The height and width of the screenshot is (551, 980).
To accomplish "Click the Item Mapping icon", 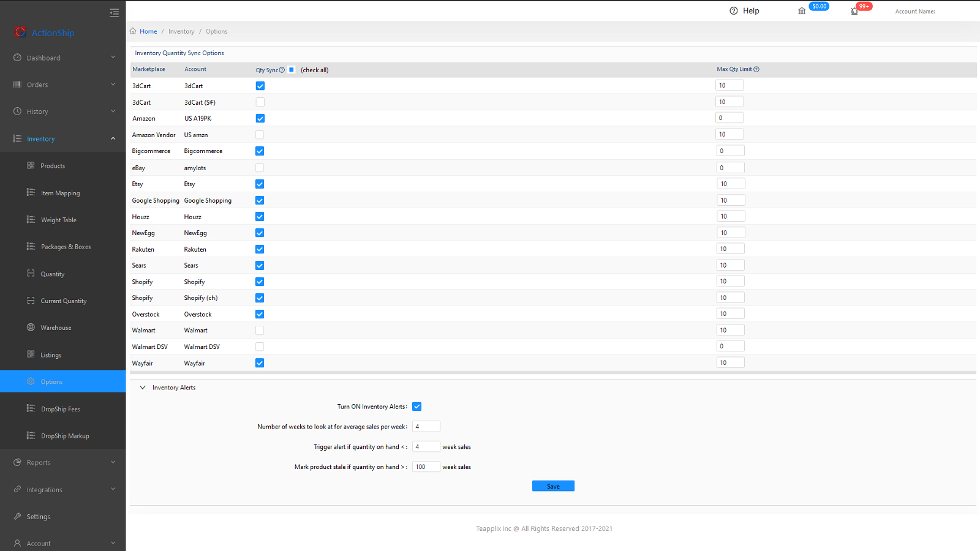I will click(31, 192).
